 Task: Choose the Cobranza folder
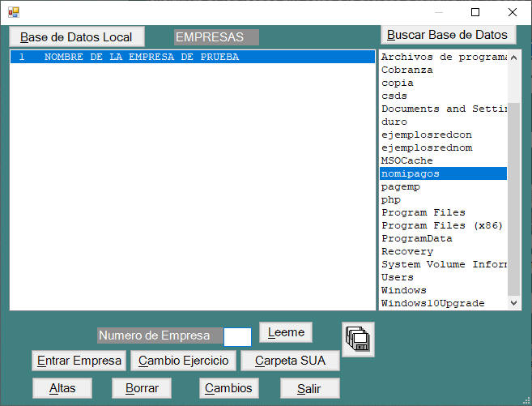tap(407, 70)
